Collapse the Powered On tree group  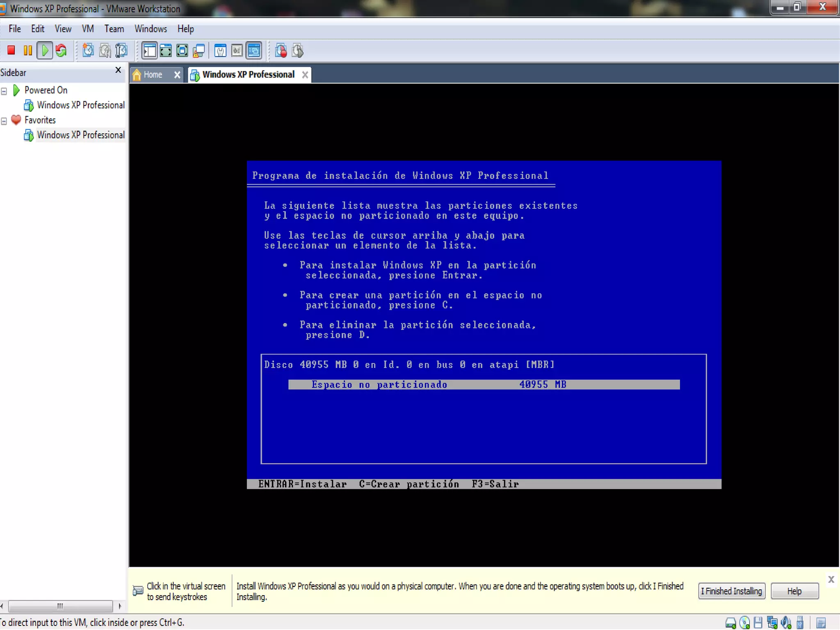(4, 91)
